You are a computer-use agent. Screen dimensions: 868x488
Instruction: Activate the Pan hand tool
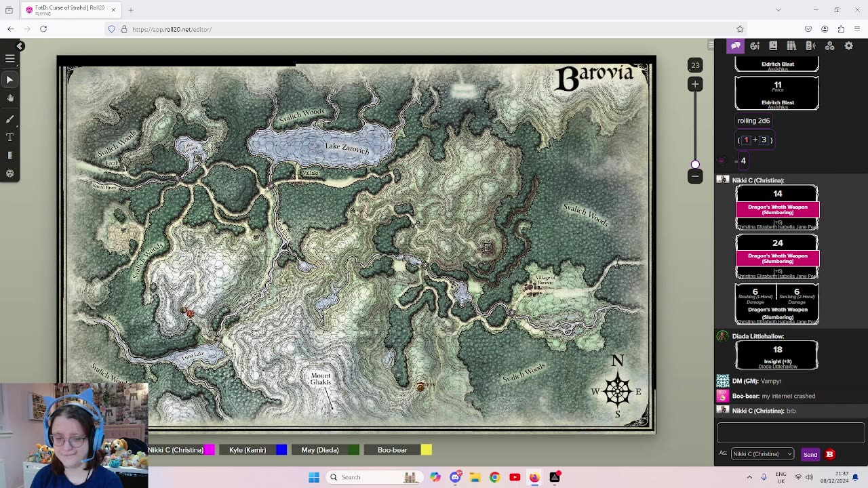10,98
